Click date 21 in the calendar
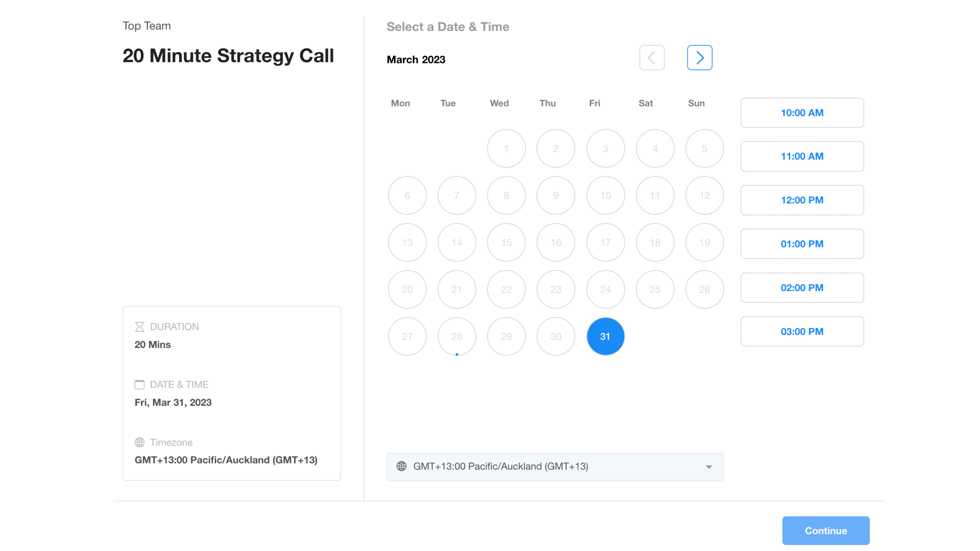 pyautogui.click(x=457, y=289)
